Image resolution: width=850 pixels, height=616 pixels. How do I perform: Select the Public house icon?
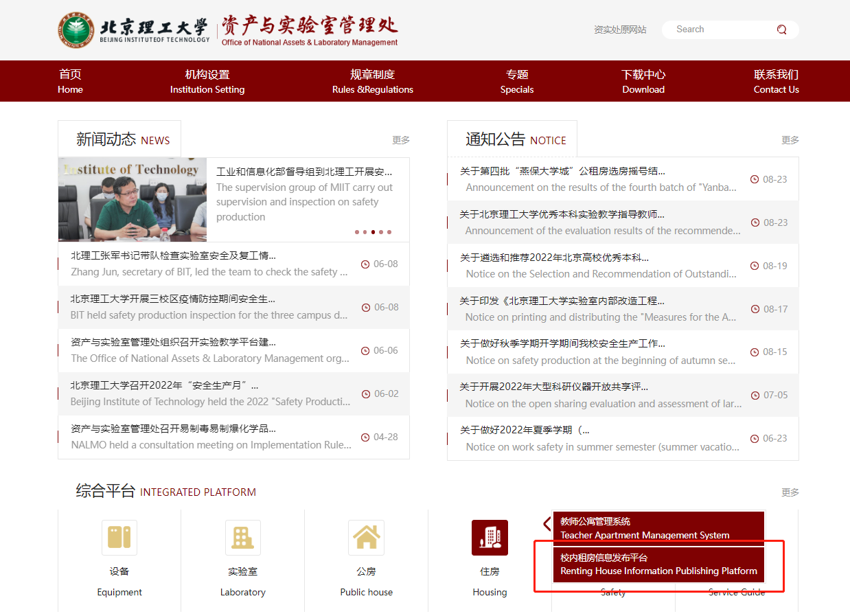[x=366, y=537]
